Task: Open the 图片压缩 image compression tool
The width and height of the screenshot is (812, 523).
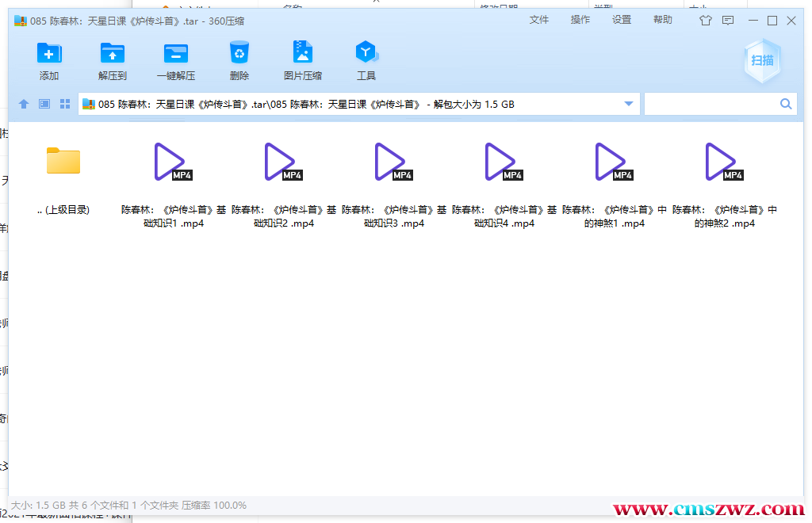Action: tap(303, 61)
